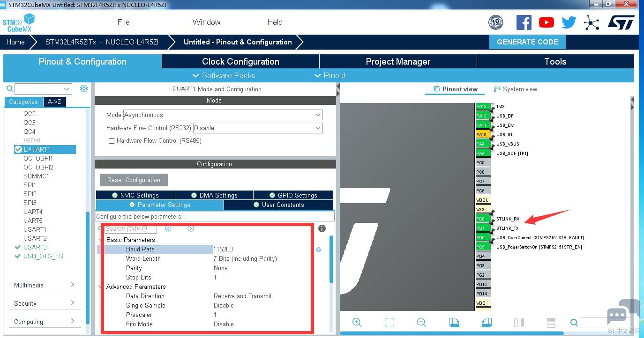644x338 pixels.
Task: Rotate the chip clockwise
Action: (x=454, y=323)
